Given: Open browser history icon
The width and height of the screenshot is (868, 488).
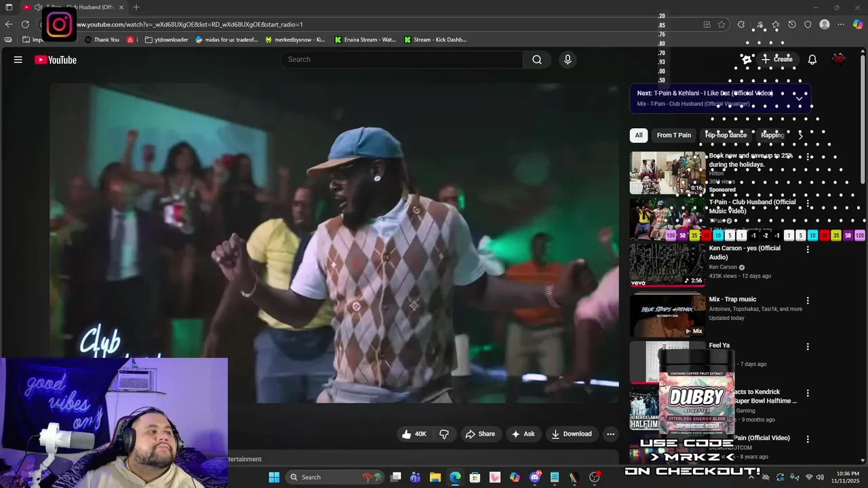Looking at the screenshot, I should [x=791, y=24].
